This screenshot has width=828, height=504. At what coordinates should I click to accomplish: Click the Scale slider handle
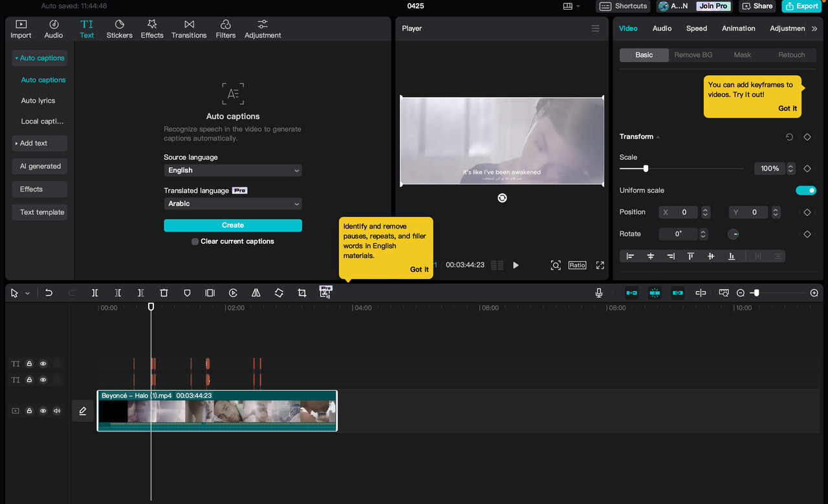coord(646,168)
